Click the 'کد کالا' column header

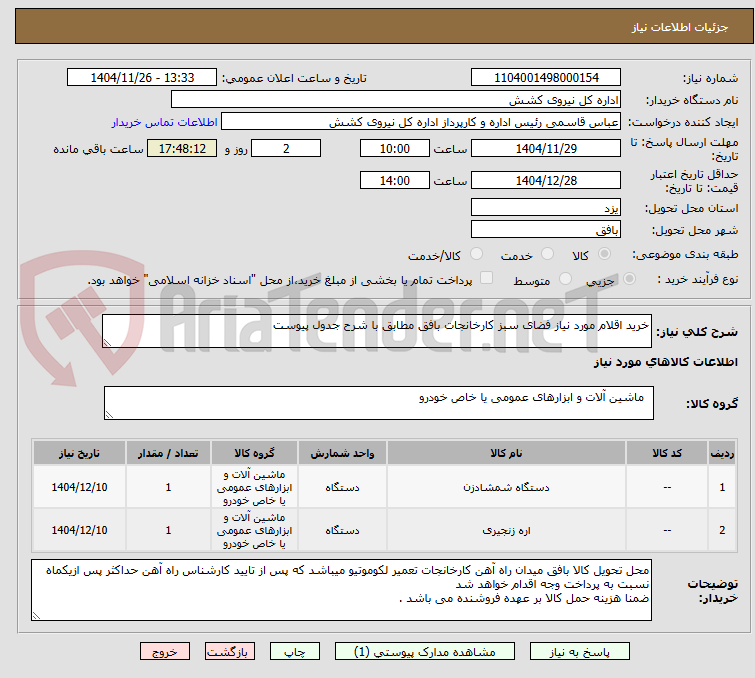pyautogui.click(x=666, y=453)
